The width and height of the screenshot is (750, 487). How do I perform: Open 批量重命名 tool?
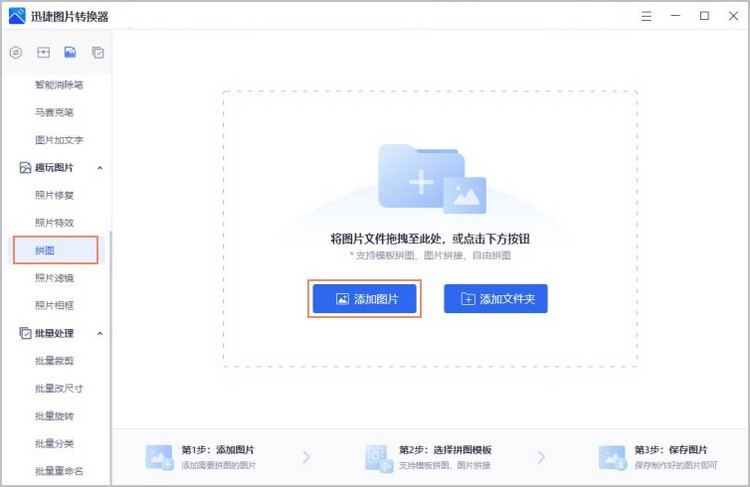pyautogui.click(x=59, y=471)
